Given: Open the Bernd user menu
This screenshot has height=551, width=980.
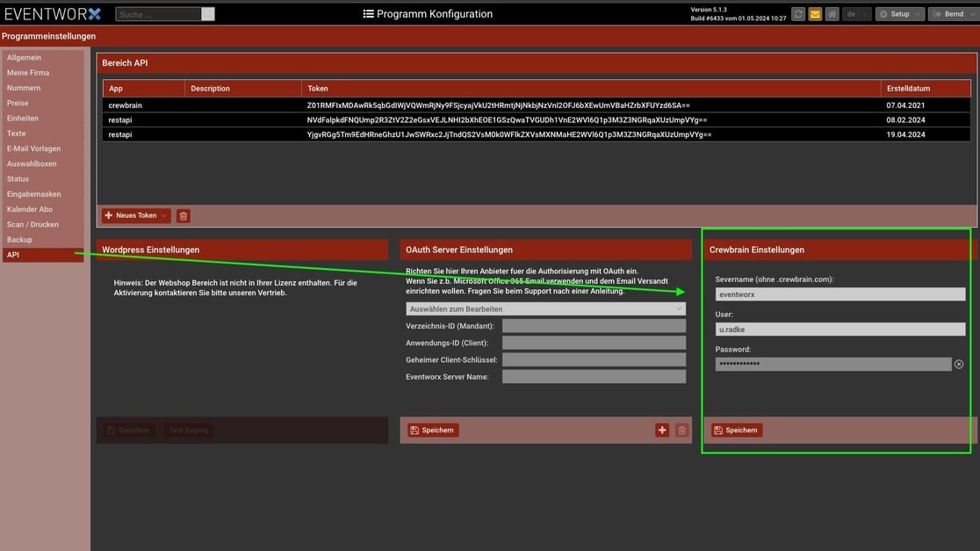Looking at the screenshot, I should 953,14.
